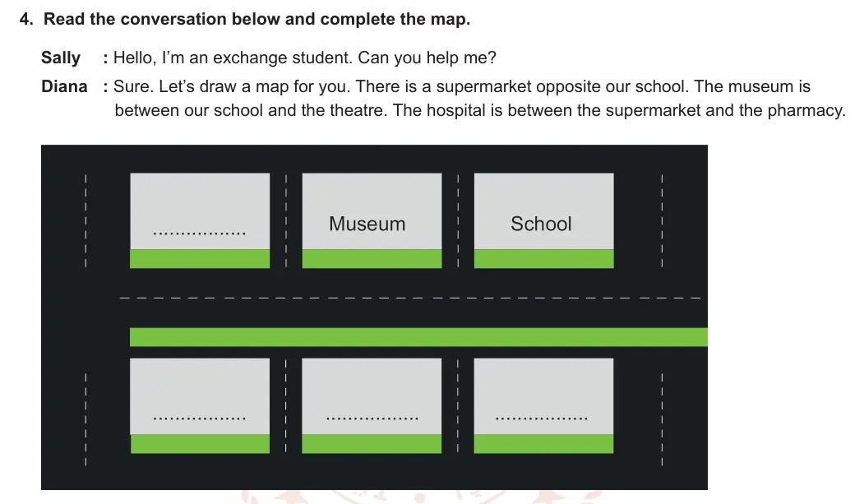Click the green strip under Museum

pos(372,259)
